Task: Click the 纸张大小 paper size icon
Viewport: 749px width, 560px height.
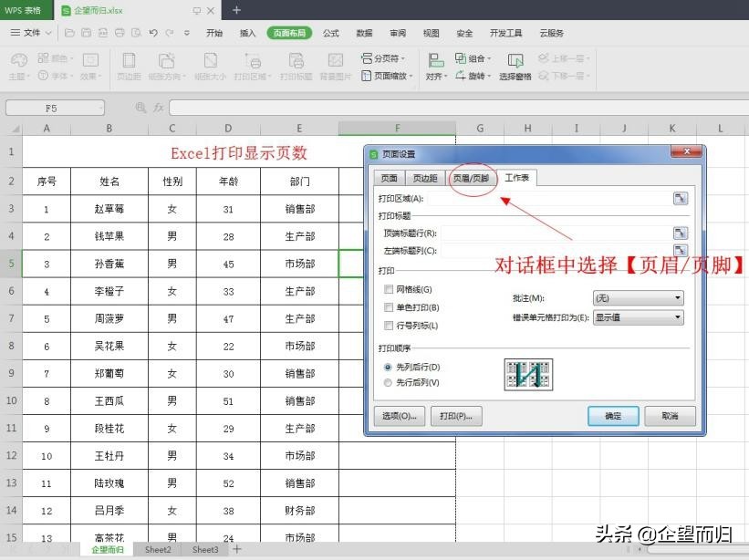Action: (210, 60)
